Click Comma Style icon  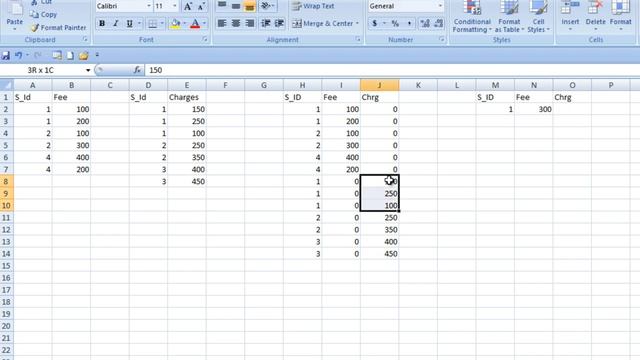(409, 23)
